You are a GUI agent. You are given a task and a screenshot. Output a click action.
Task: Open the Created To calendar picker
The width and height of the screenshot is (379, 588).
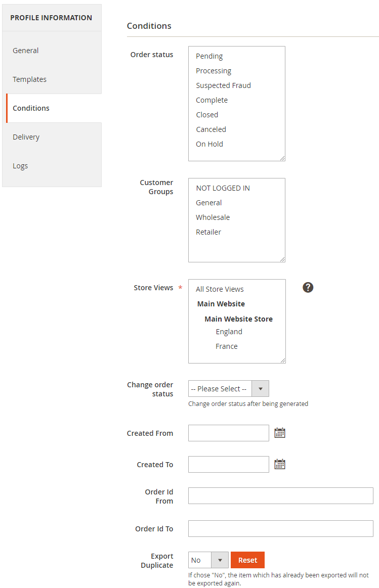(x=280, y=464)
